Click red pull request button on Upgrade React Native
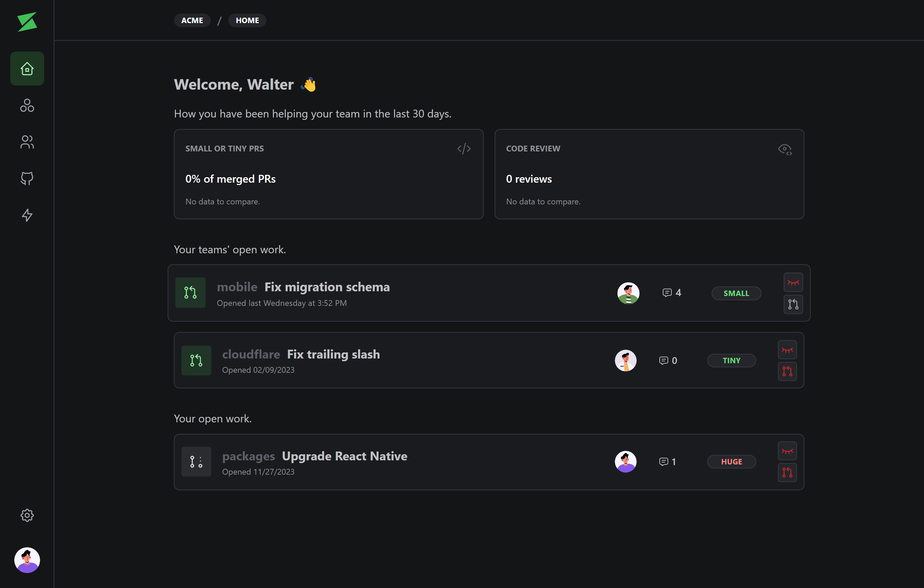The width and height of the screenshot is (924, 588). (787, 473)
